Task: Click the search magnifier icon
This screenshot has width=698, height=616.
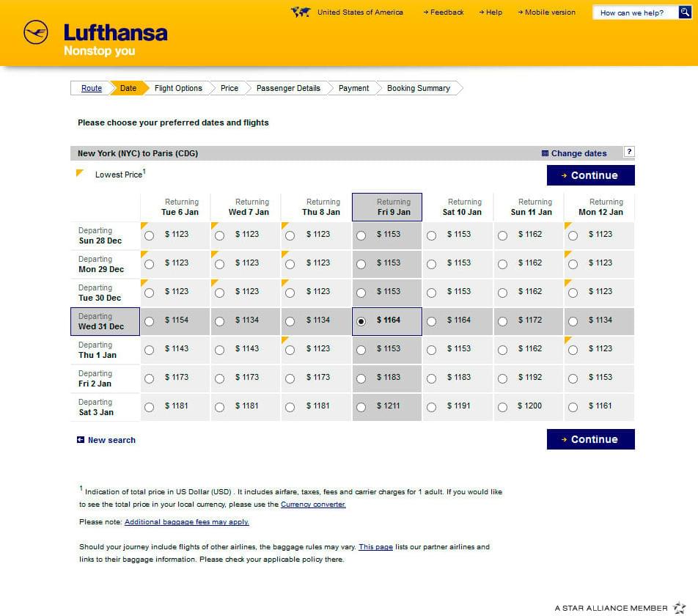Action: click(685, 12)
